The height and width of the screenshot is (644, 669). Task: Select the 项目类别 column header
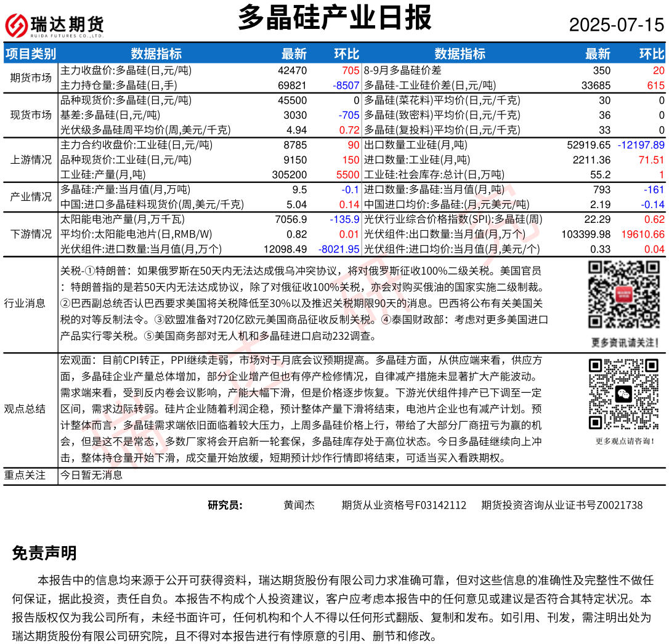coord(30,54)
